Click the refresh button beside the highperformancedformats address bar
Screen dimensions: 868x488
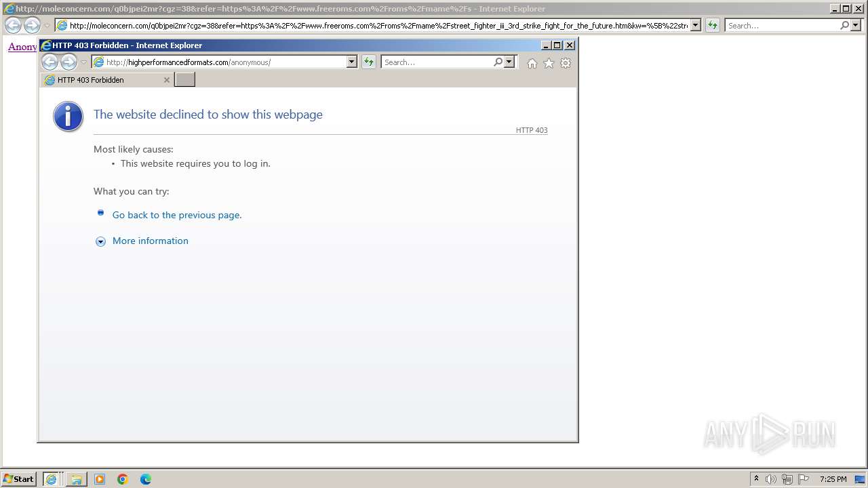(x=368, y=62)
